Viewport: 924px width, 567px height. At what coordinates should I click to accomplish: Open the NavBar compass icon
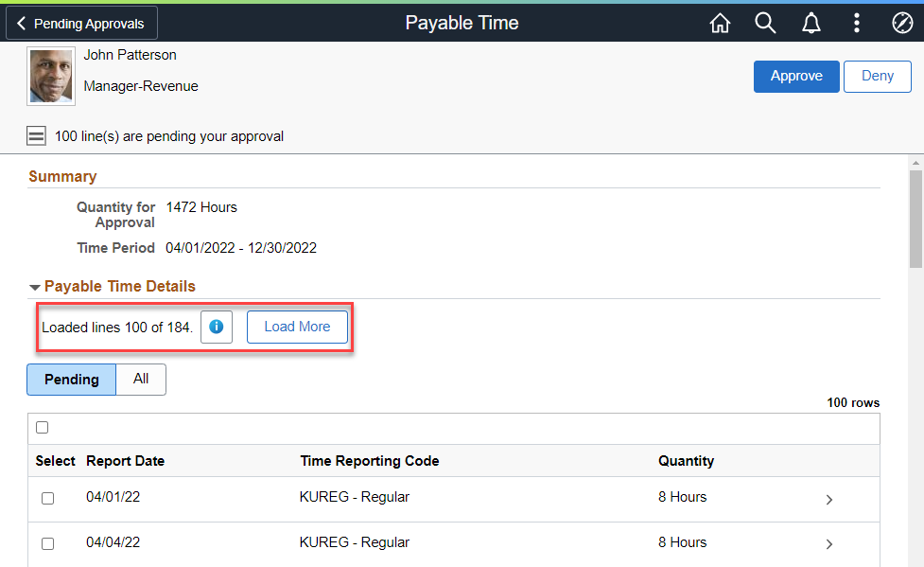pos(901,24)
